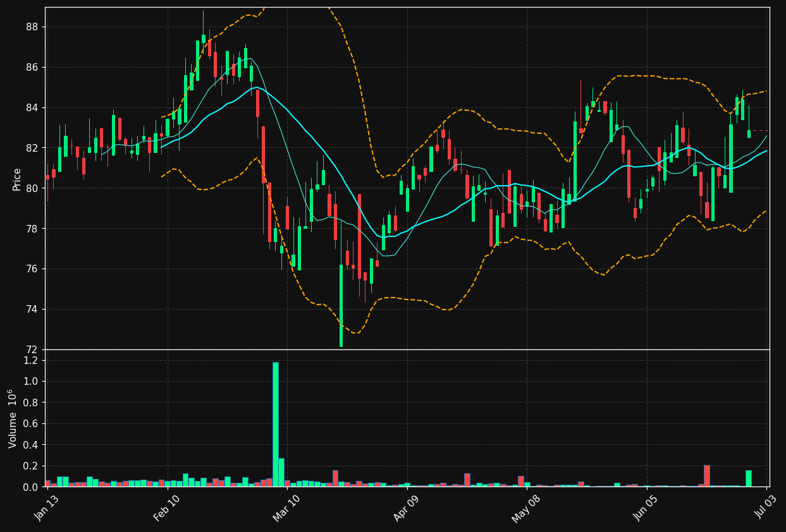Click the 0.0 volume axis tick
786x532 pixels.
click(31, 487)
